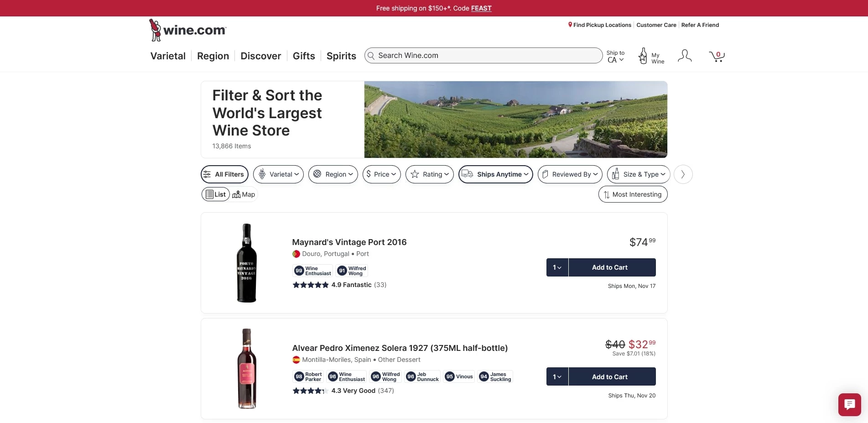
Task: Open the Varietal filter dropdown
Action: (x=278, y=174)
